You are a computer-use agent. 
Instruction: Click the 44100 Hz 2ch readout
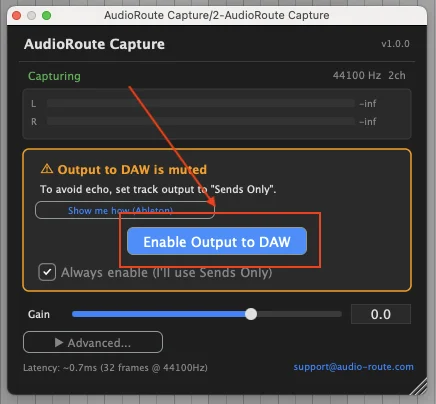(x=369, y=75)
